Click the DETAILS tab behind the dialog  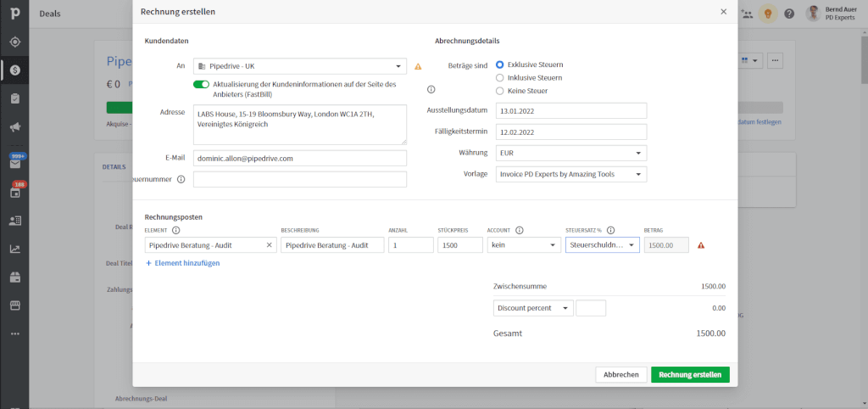click(x=114, y=167)
